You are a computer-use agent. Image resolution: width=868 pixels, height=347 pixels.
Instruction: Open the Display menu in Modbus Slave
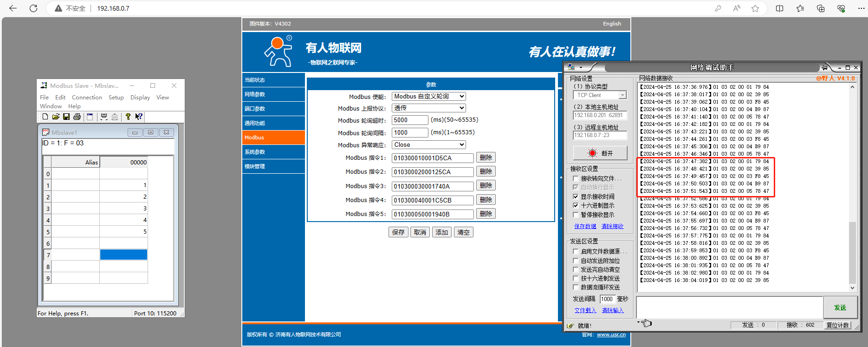(140, 98)
